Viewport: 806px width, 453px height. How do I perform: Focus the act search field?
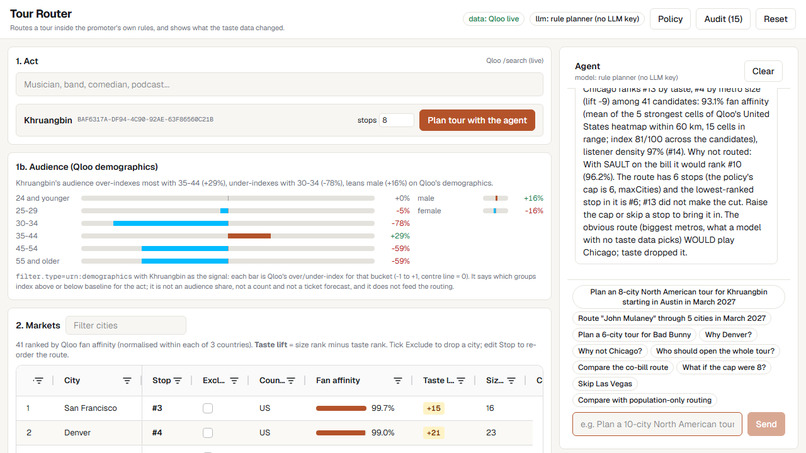point(279,84)
